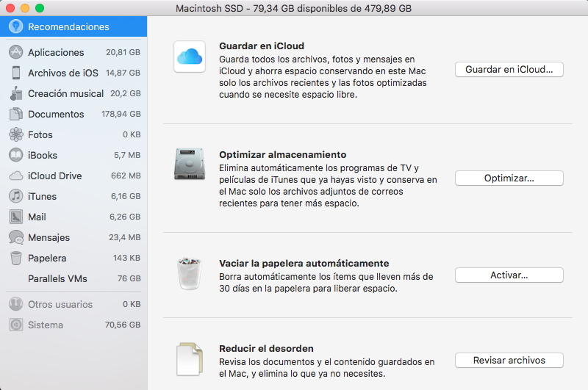Click the Aplicaciones App Store icon
This screenshot has width=588, height=390.
pyautogui.click(x=15, y=52)
